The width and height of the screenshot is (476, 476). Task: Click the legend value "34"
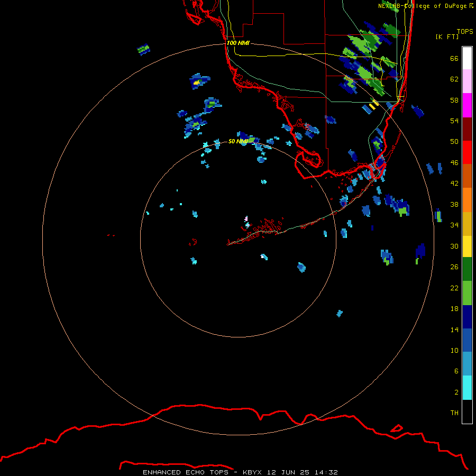pyautogui.click(x=454, y=225)
